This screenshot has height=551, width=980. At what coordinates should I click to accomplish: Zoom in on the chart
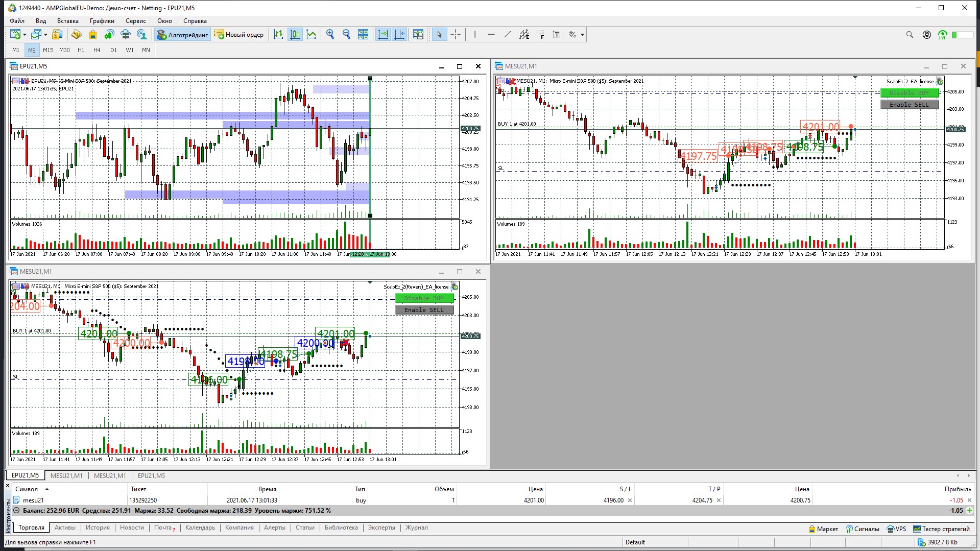coord(330,35)
